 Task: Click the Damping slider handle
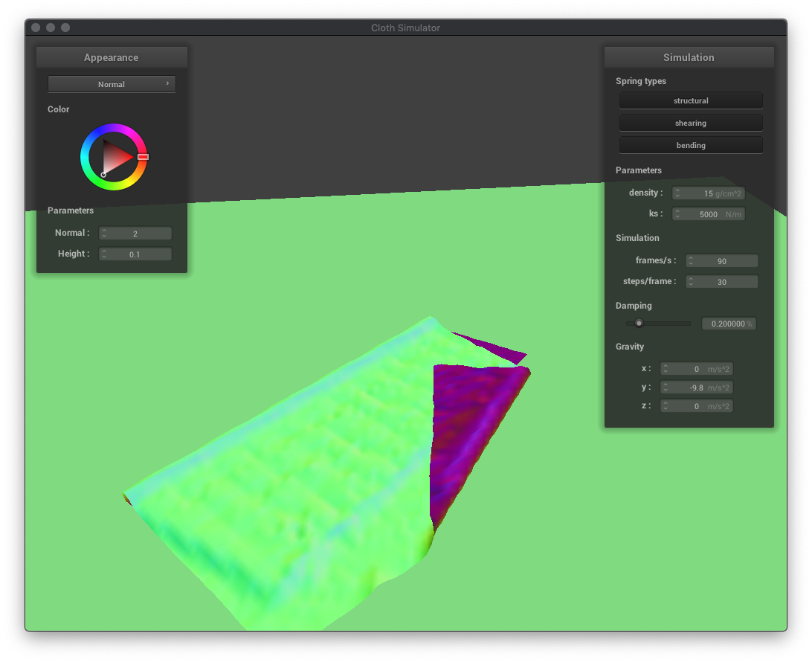(x=639, y=324)
